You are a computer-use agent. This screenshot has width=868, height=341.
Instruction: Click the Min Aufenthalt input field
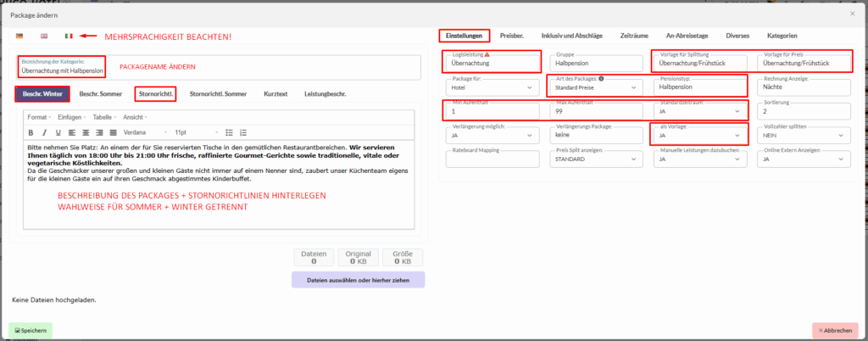(492, 111)
